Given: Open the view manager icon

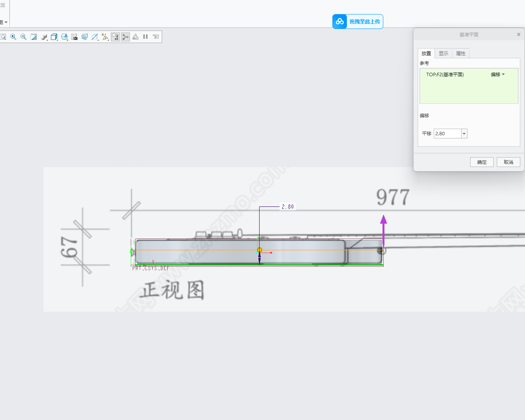Looking at the screenshot, I should click(x=64, y=37).
